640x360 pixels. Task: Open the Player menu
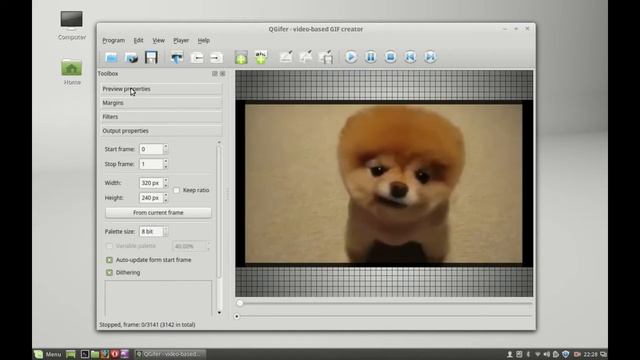(x=181, y=40)
